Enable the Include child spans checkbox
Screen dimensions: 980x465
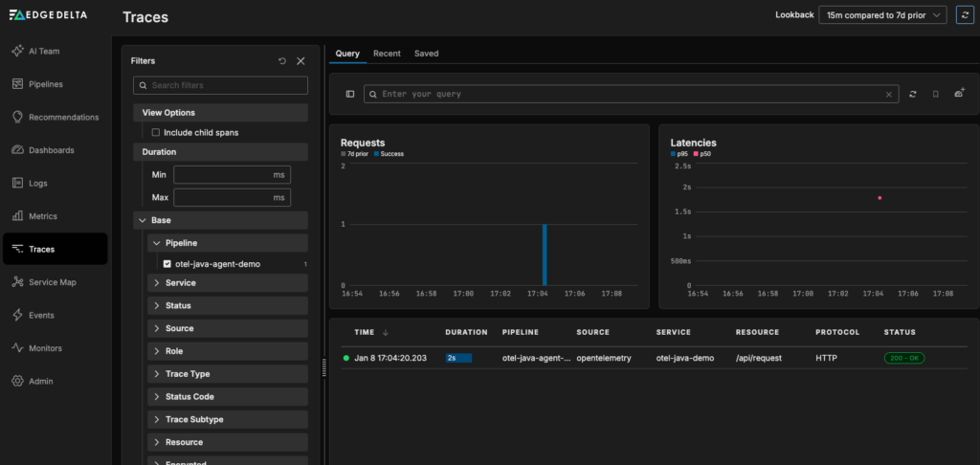point(156,132)
